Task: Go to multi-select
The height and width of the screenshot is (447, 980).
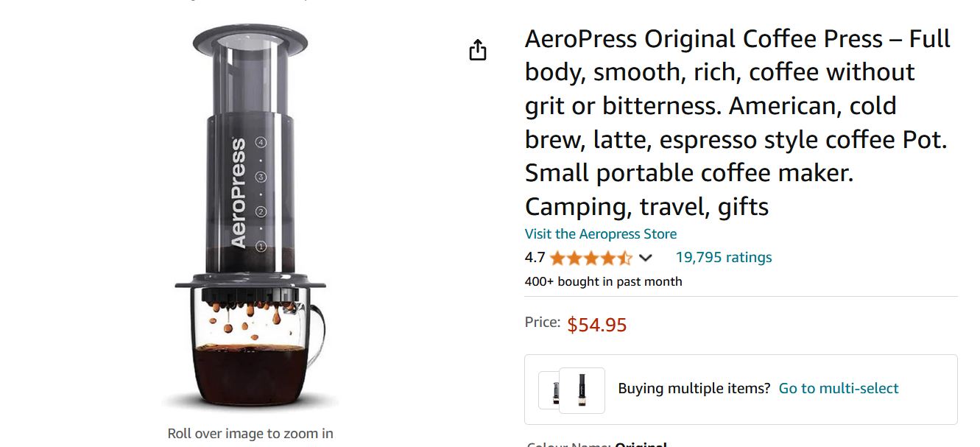Action: [x=839, y=388]
